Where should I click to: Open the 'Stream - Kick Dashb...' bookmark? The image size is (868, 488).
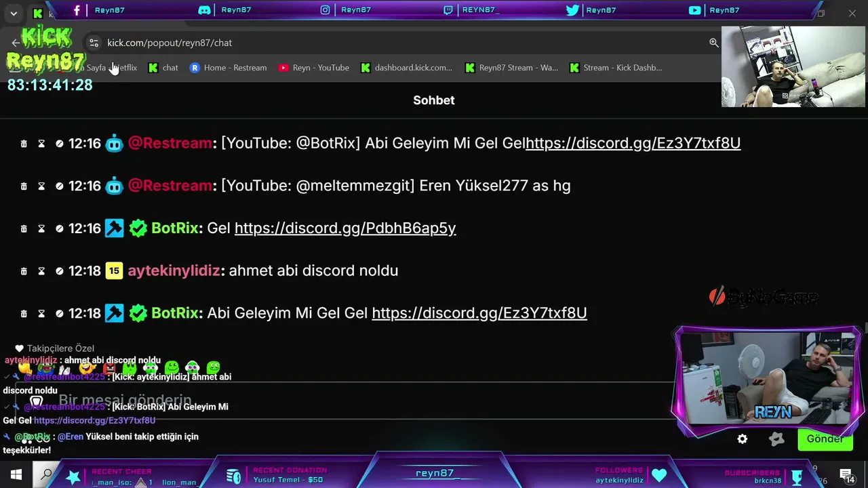[x=616, y=68]
